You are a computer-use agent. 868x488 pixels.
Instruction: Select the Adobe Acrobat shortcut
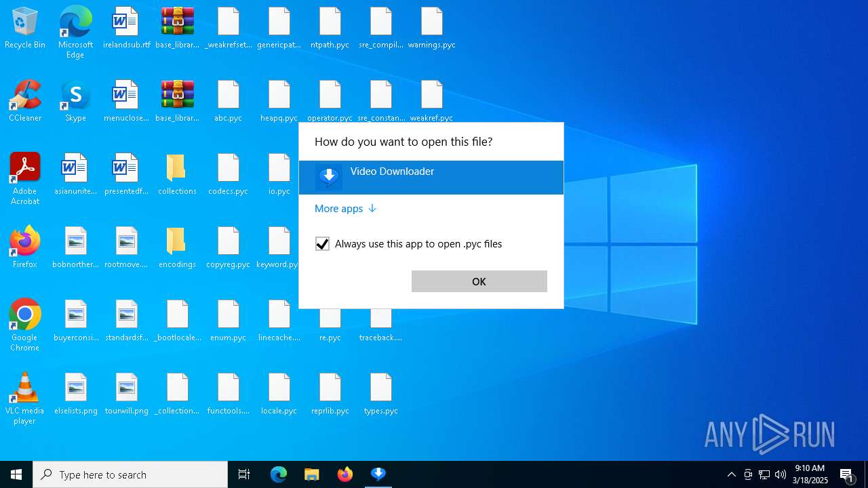click(25, 179)
